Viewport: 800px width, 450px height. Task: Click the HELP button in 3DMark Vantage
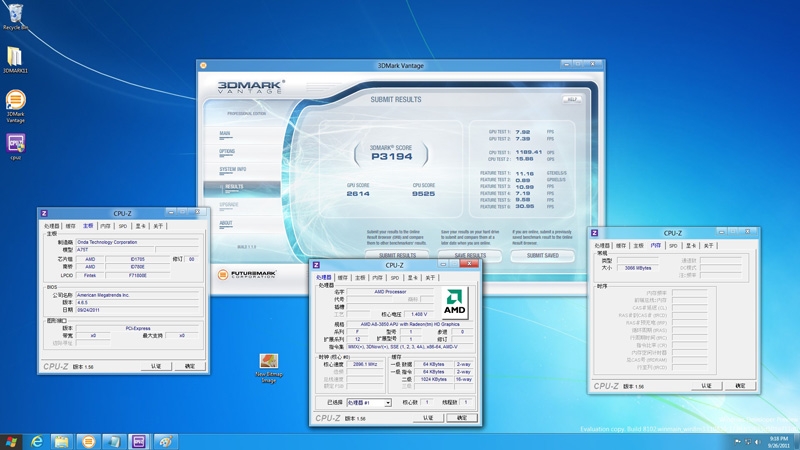[x=572, y=99]
